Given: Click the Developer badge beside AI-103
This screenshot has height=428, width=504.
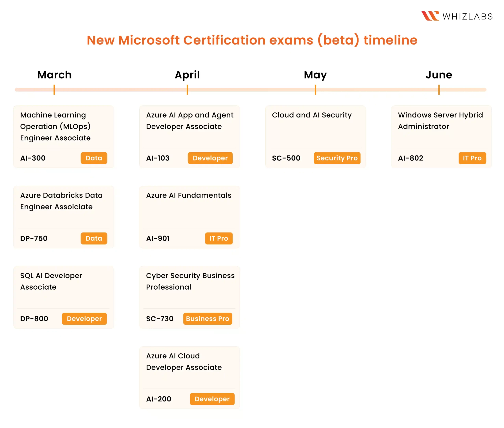Looking at the screenshot, I should point(210,158).
